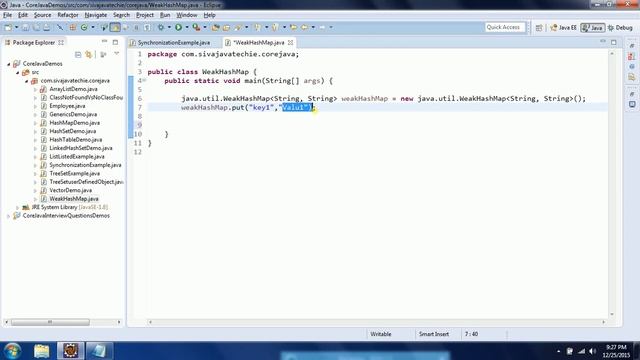Select LinkedHashSetDemo.java in Package Explorer
This screenshot has height=360, width=640.
pos(80,148)
